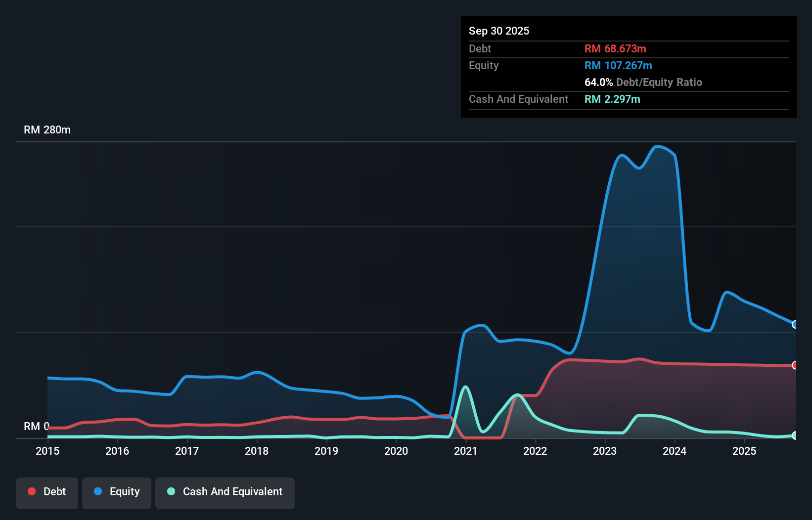Click the 2025 x-axis label
Image resolution: width=812 pixels, height=520 pixels.
[744, 451]
